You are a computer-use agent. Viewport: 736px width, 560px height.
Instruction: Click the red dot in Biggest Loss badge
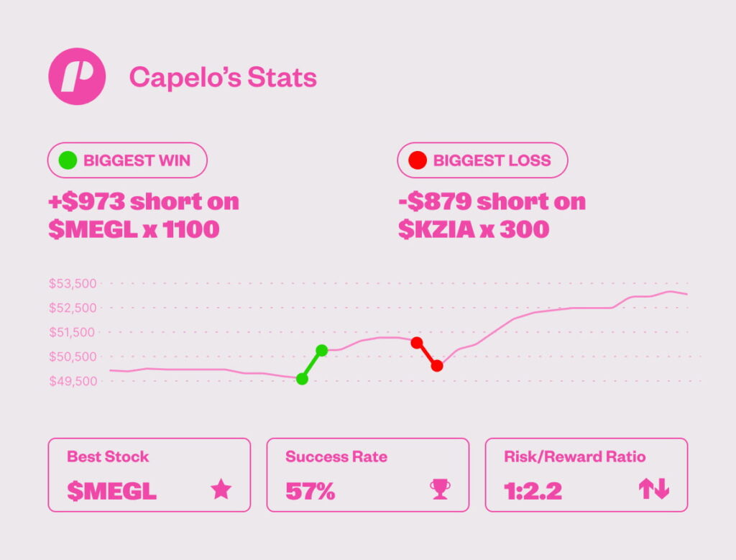[x=418, y=160]
